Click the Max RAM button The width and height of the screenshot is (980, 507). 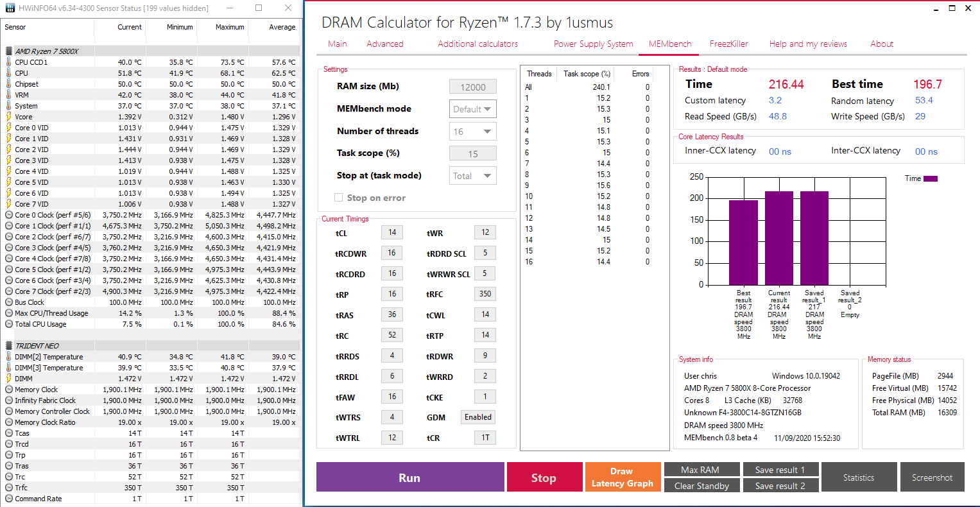701,470
